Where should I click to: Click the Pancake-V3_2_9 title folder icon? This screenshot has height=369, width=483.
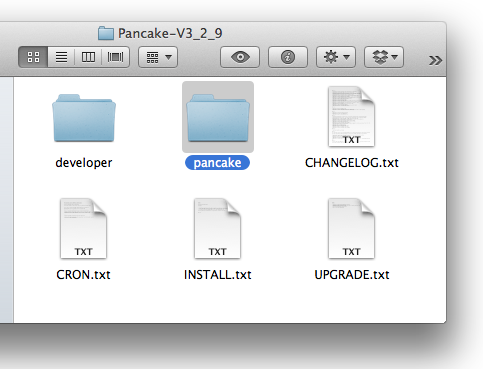pyautogui.click(x=106, y=33)
